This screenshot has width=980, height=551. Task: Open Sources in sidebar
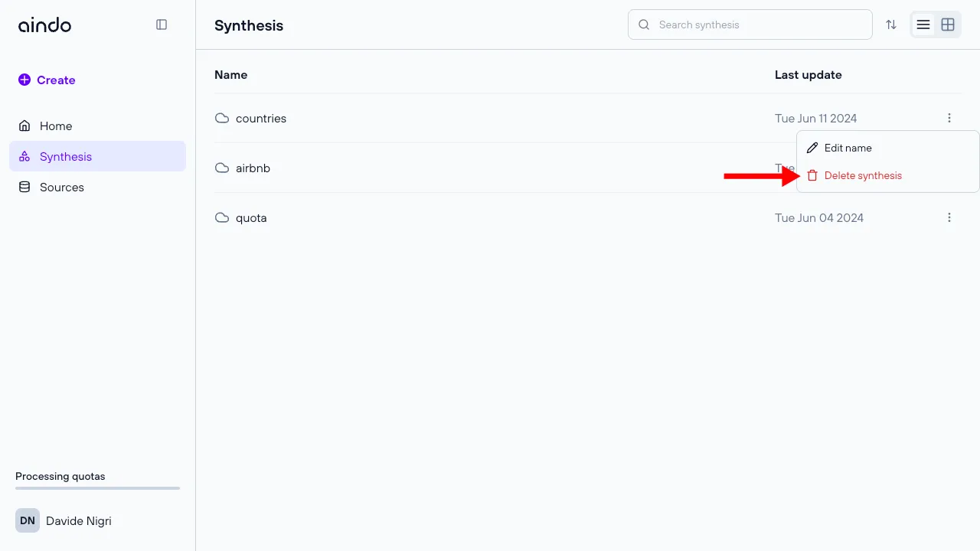pyautogui.click(x=97, y=187)
